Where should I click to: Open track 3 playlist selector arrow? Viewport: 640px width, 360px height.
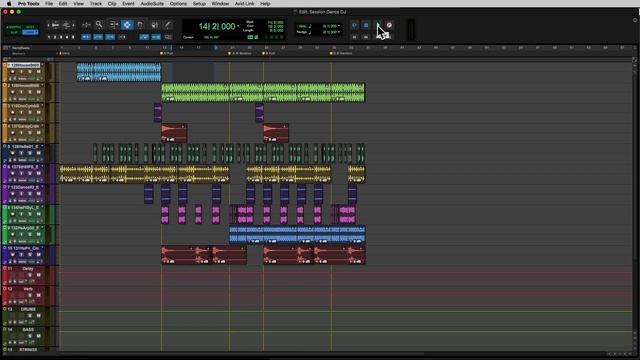42,106
